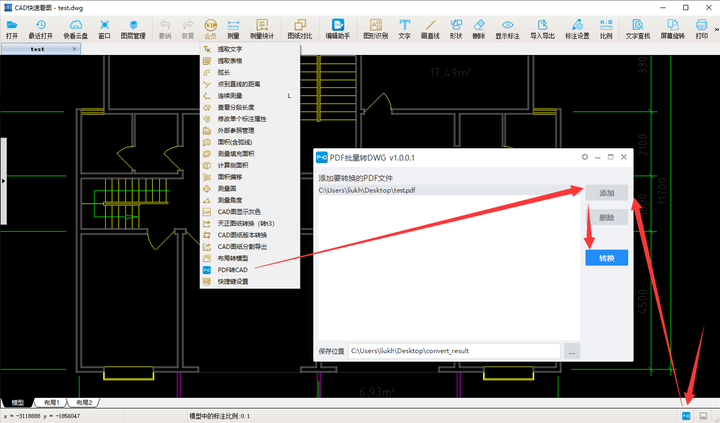
Task: Open the 图层管理 layer manager tool
Action: tap(133, 29)
